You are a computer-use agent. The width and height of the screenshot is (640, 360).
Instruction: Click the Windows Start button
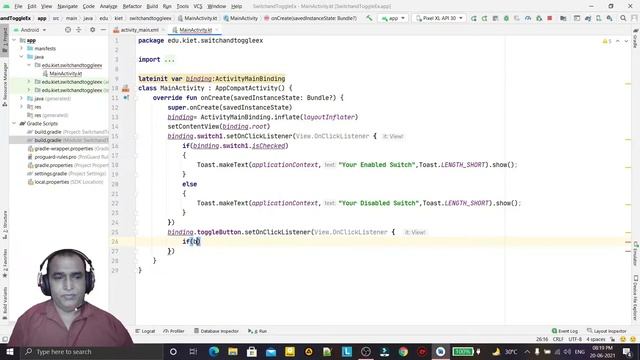(9, 351)
